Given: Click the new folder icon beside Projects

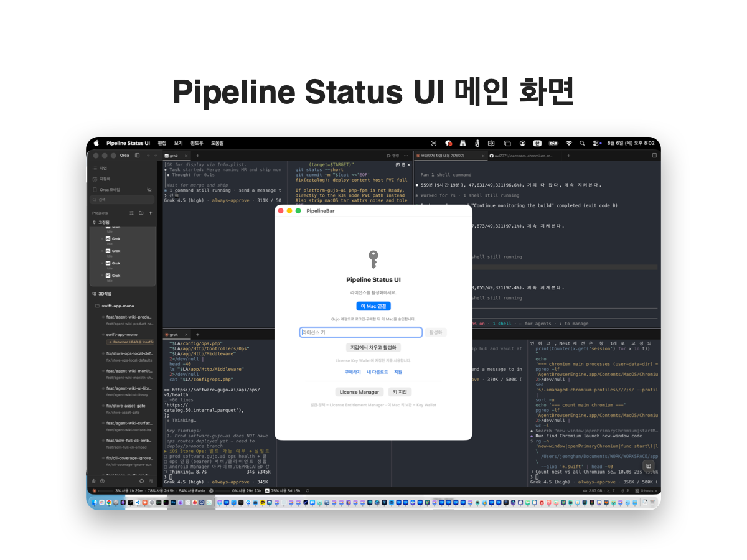Looking at the screenshot, I should pos(141,213).
